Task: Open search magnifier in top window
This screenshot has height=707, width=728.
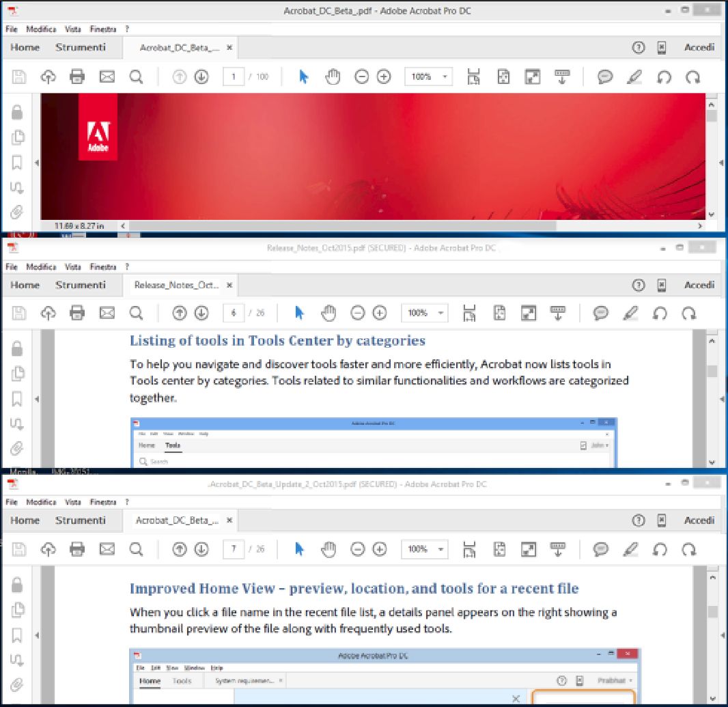Action: 136,77
